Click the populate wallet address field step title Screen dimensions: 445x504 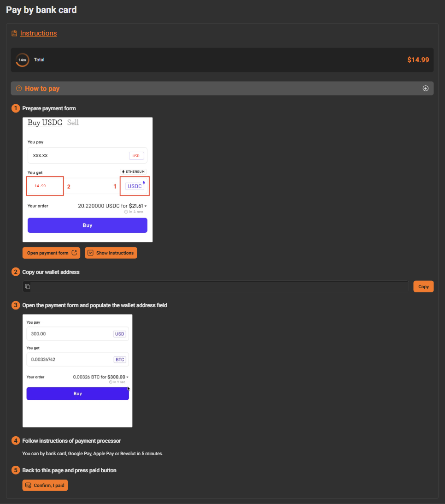pyautogui.click(x=95, y=305)
